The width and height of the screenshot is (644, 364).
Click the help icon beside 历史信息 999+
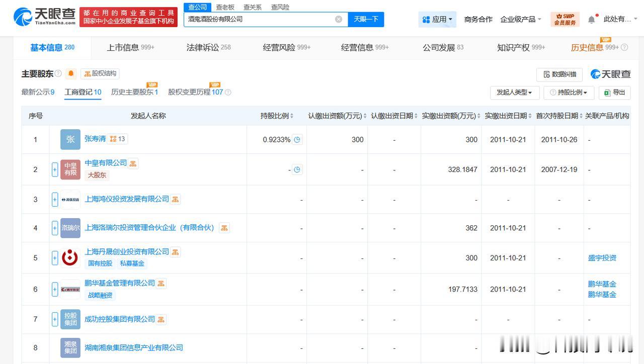tap(624, 47)
